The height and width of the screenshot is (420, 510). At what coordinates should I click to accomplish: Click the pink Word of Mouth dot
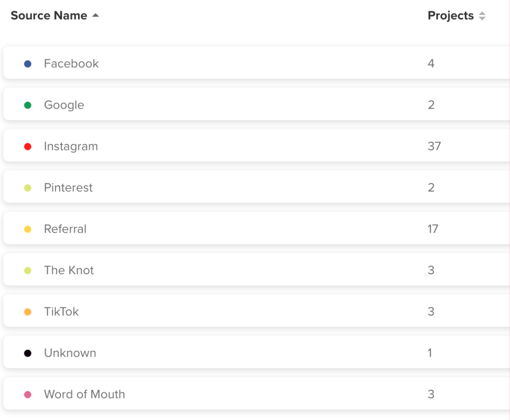click(x=28, y=394)
